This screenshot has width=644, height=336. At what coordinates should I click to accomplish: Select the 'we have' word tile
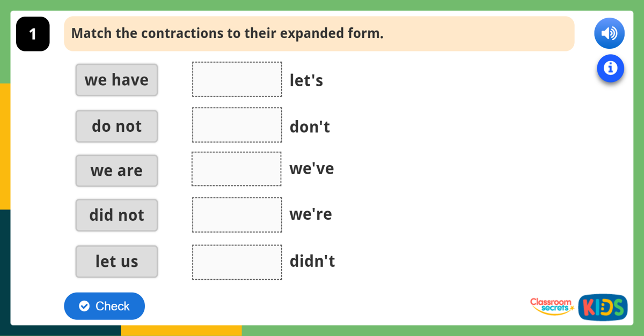[x=116, y=80]
